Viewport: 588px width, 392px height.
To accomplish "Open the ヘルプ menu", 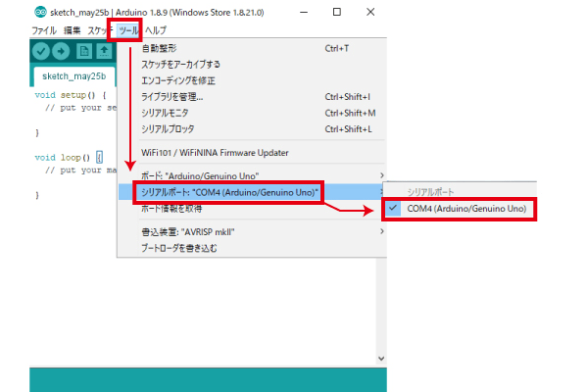I will (x=156, y=30).
